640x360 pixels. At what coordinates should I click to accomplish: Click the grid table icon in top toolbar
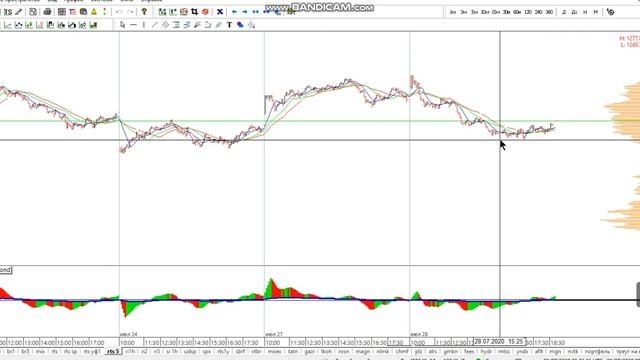tap(62, 12)
